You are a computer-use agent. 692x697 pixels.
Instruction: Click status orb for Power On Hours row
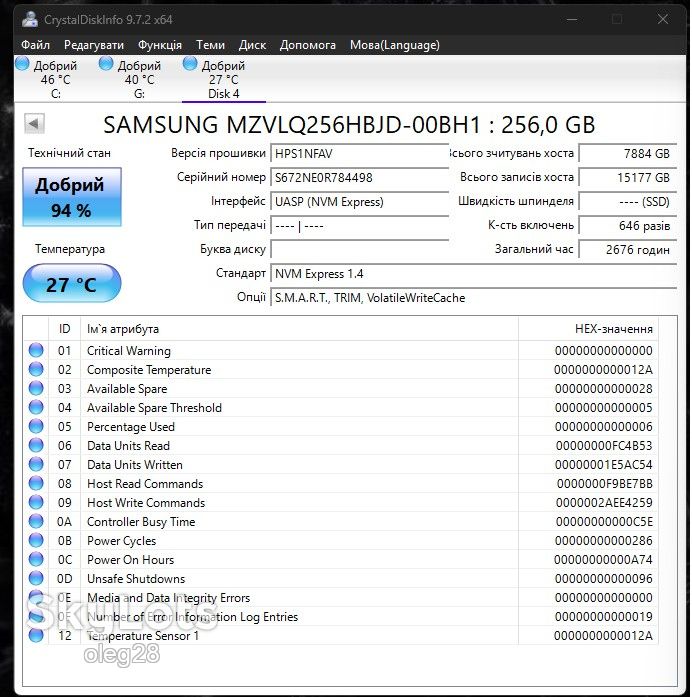click(36, 559)
